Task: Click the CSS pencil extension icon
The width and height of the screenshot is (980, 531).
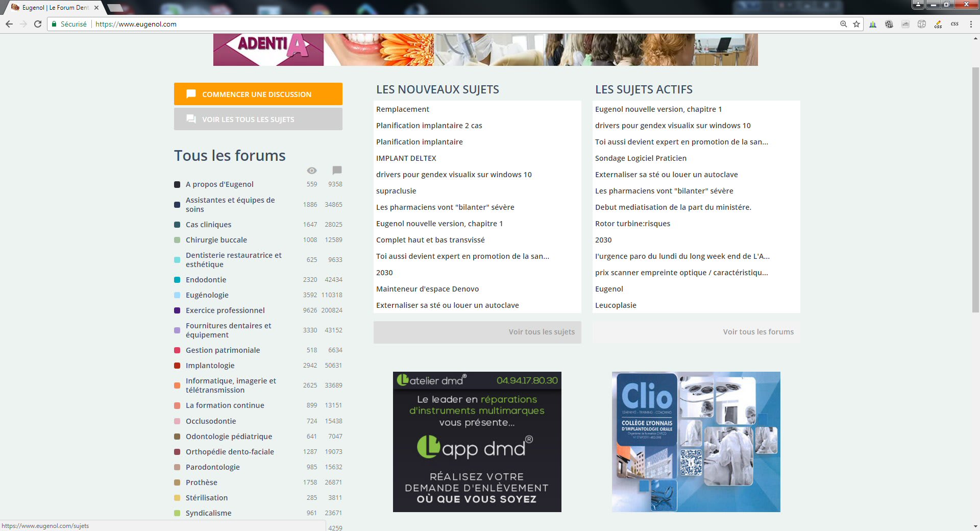Action: click(x=938, y=24)
